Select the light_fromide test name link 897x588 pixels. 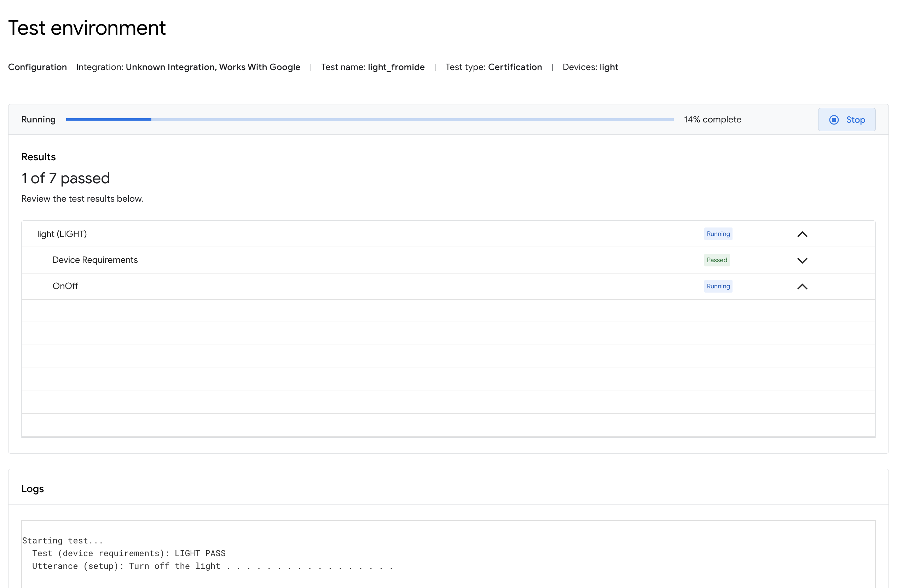tap(397, 67)
